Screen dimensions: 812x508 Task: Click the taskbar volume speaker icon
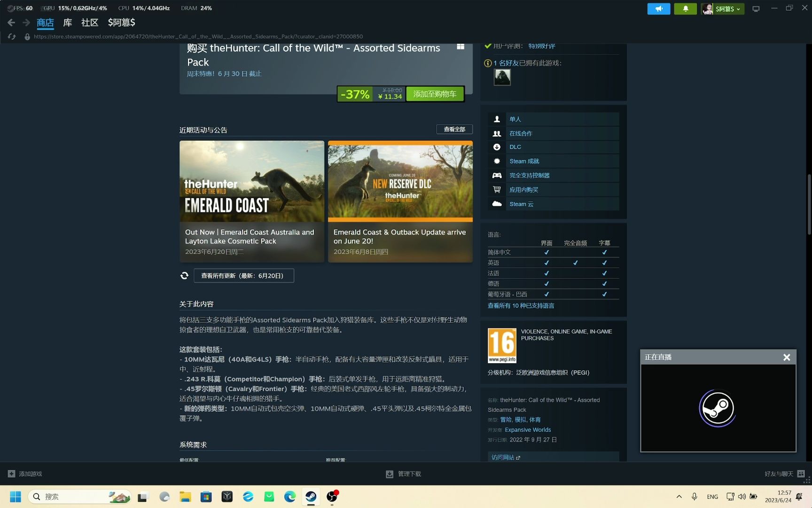(x=742, y=497)
